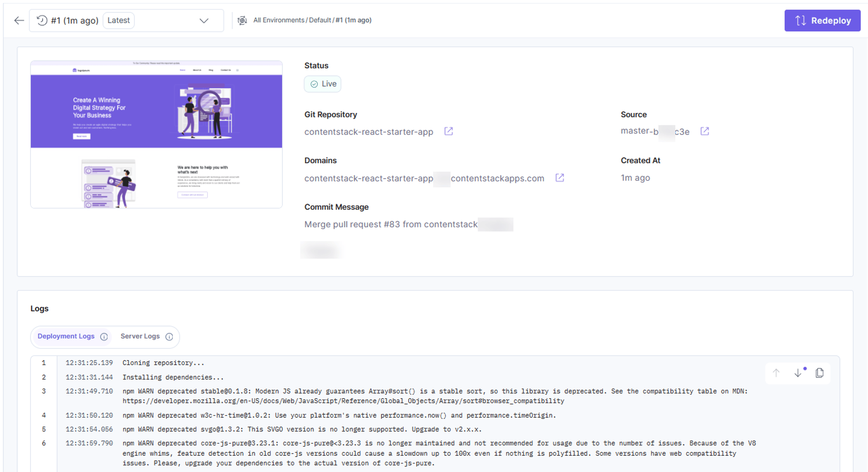Click the Live status badge
This screenshot has width=868, height=472.
(323, 84)
